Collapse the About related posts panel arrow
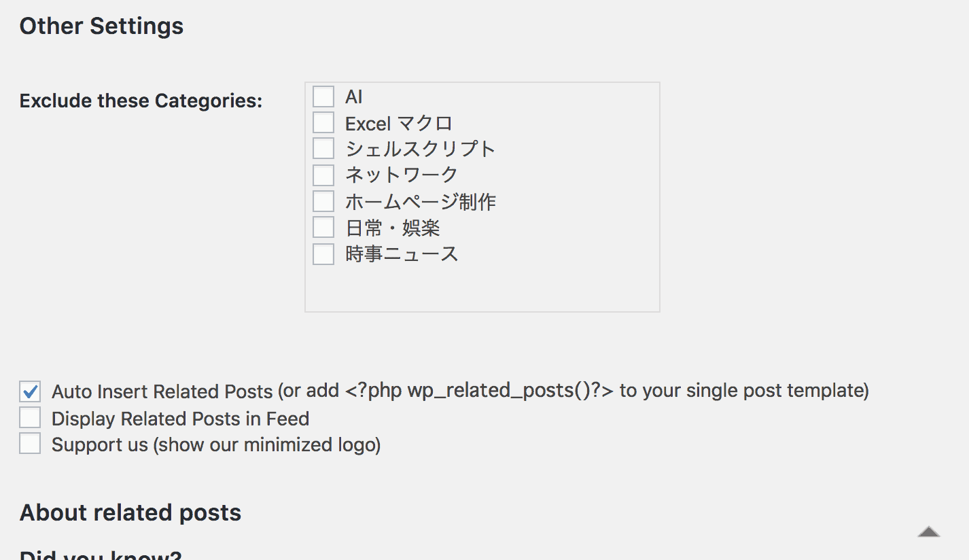Image resolution: width=969 pixels, height=560 pixels. coord(928,531)
